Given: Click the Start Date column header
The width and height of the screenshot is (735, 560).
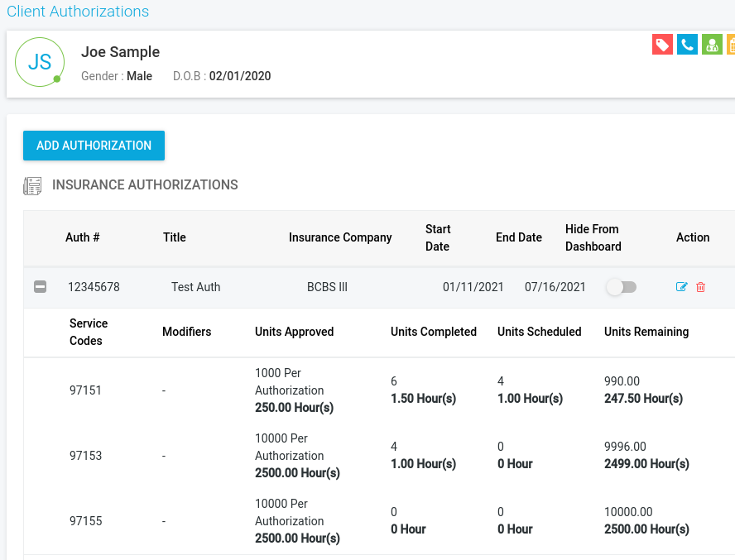Looking at the screenshot, I should coord(438,237).
